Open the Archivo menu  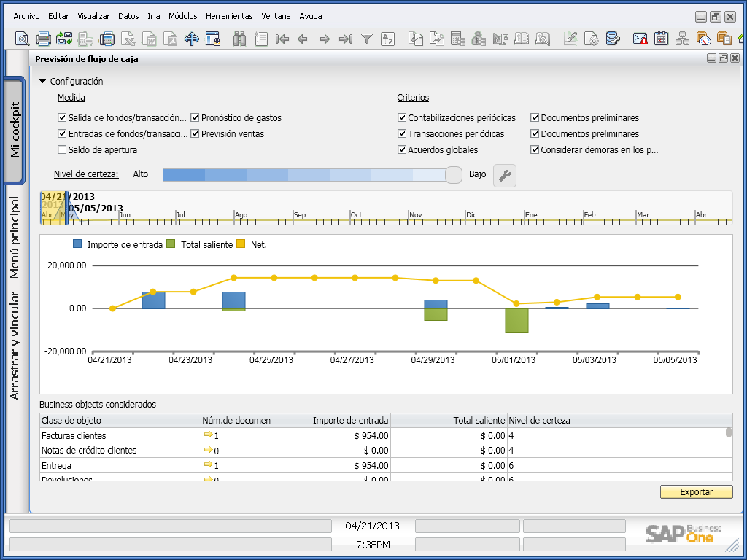tap(26, 16)
